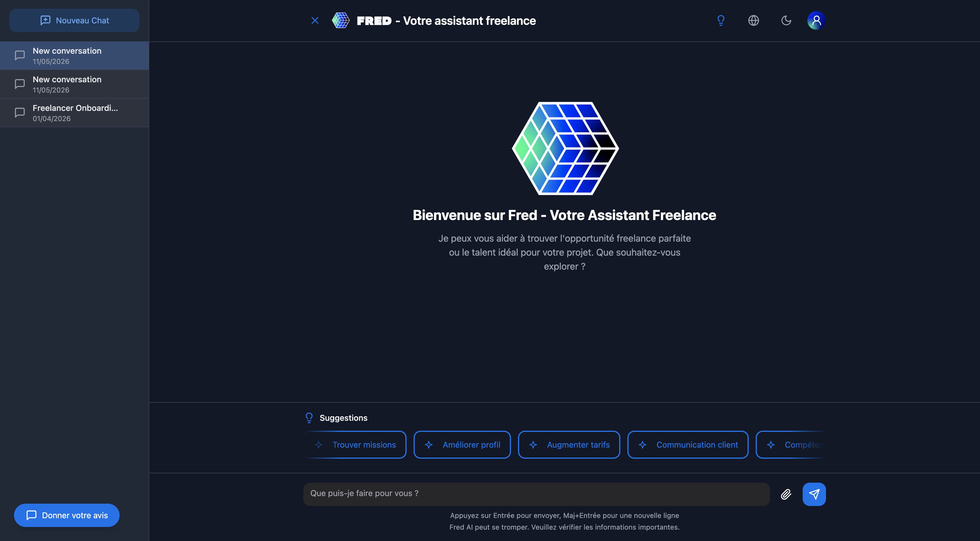Select the Améliorer profil suggestion
The height and width of the screenshot is (541, 980).
pyautogui.click(x=462, y=445)
